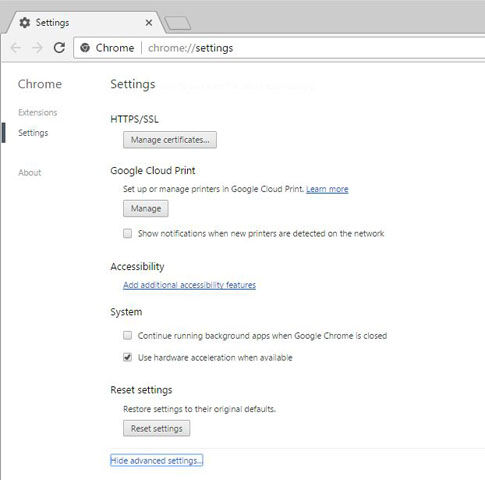Click the Settings page title heading
This screenshot has height=480, width=485.
pos(133,84)
